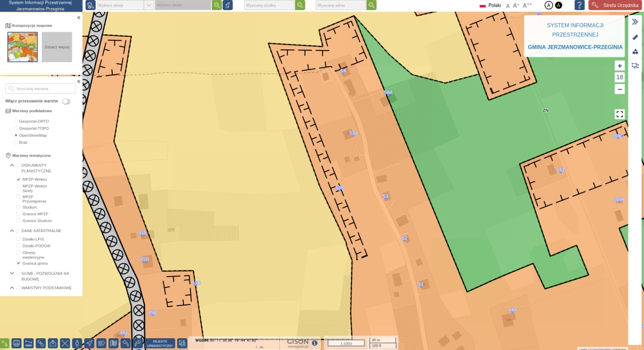This screenshot has height=350, width=644.
Task: Enable MPZP Przystąpienia layer
Action: pos(18,196)
